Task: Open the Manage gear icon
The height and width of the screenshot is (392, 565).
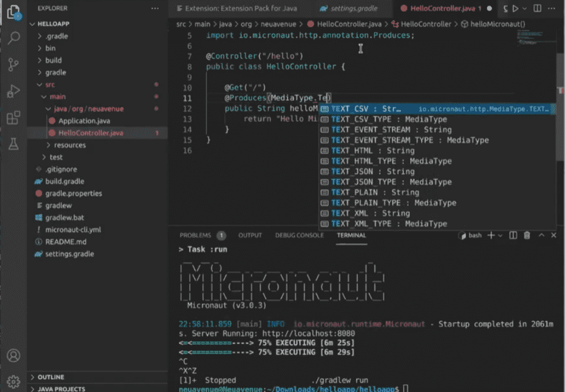Action: [x=14, y=381]
